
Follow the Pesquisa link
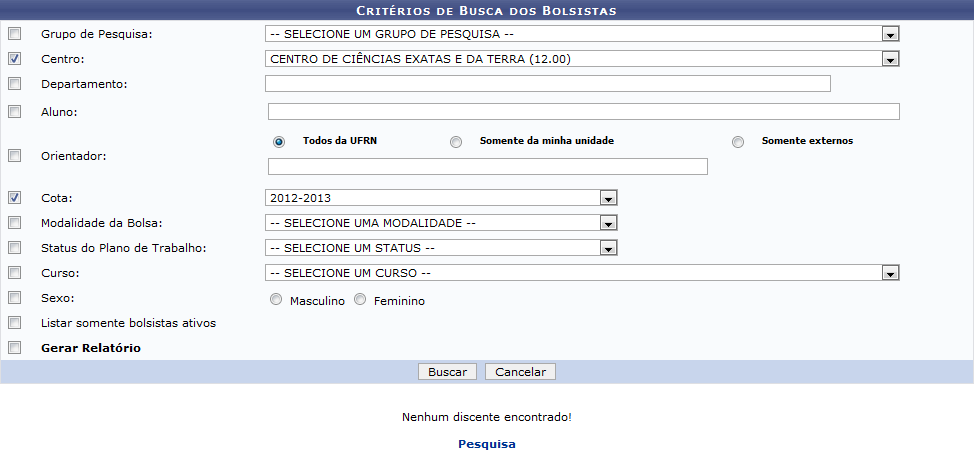click(x=487, y=444)
